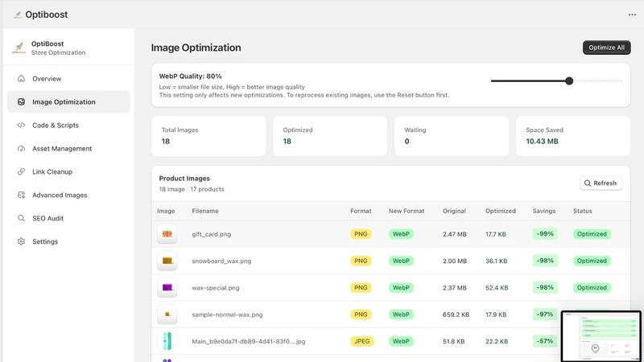This screenshot has width=644, height=362.
Task: Click the -57% savings badge
Action: click(545, 341)
